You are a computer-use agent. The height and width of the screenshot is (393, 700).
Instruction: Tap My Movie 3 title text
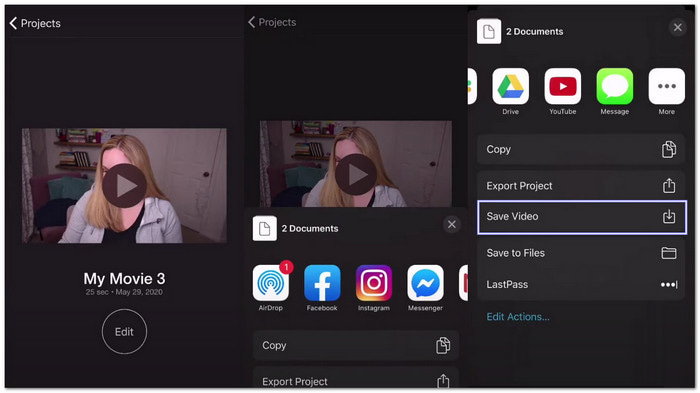pos(124,279)
